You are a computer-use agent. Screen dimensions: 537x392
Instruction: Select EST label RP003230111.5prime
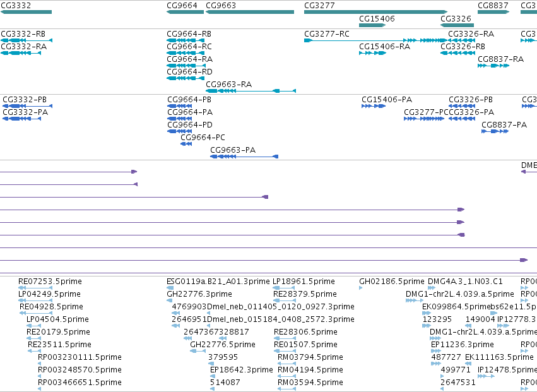click(80, 357)
